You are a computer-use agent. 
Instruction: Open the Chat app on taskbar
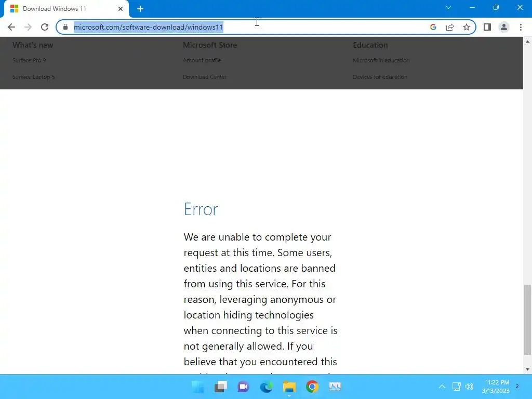click(x=243, y=387)
